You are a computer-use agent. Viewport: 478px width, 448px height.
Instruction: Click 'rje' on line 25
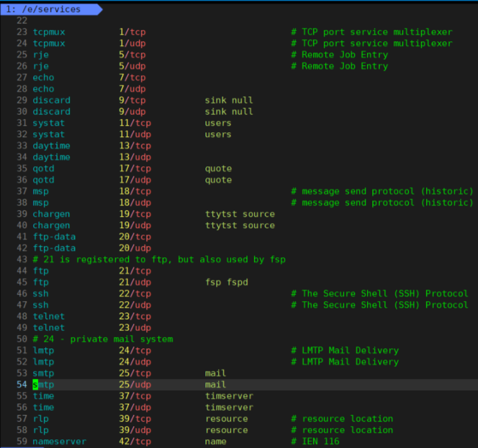(x=41, y=55)
